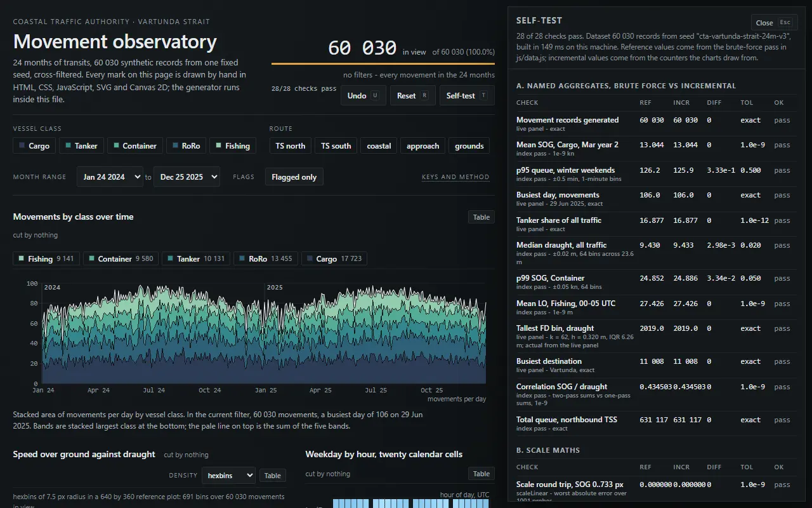The height and width of the screenshot is (508, 812).
Task: Click the Reset button
Action: click(412, 95)
